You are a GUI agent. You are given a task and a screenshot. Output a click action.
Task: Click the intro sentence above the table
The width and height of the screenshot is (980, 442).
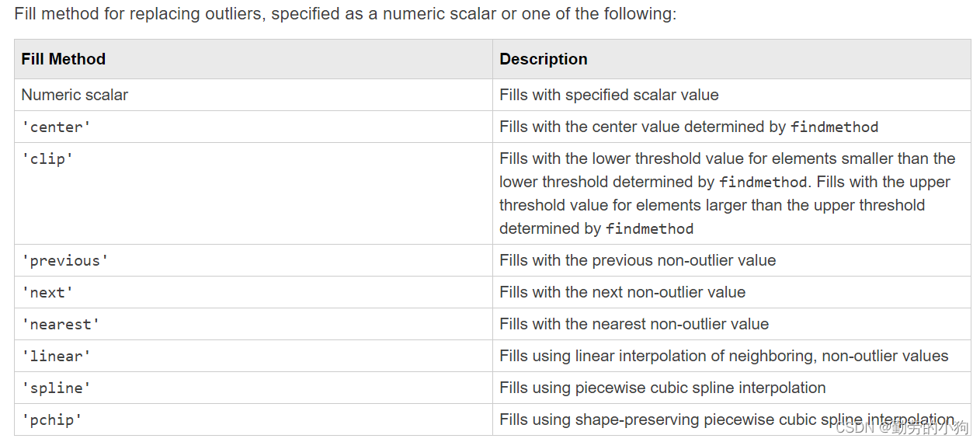coord(345,15)
